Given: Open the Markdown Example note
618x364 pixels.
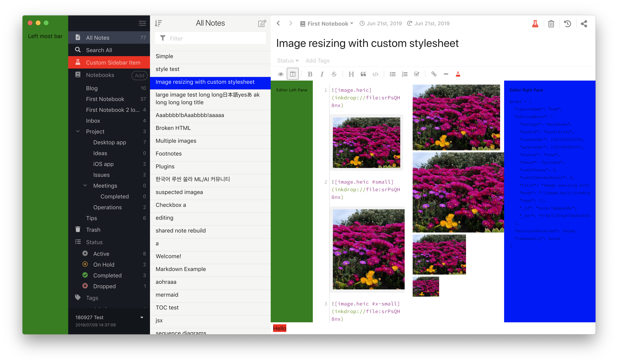Looking at the screenshot, I should point(180,269).
